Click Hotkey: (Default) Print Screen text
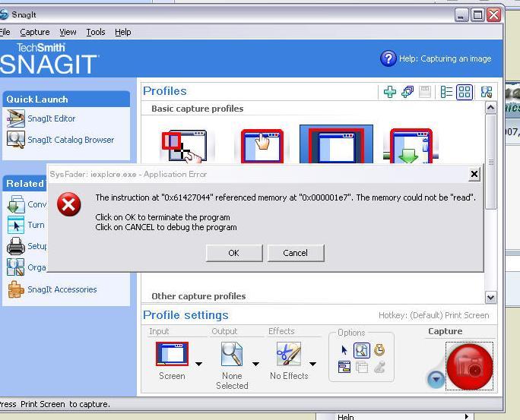Screen dimensions: 520x420 pyautogui.click(x=434, y=315)
